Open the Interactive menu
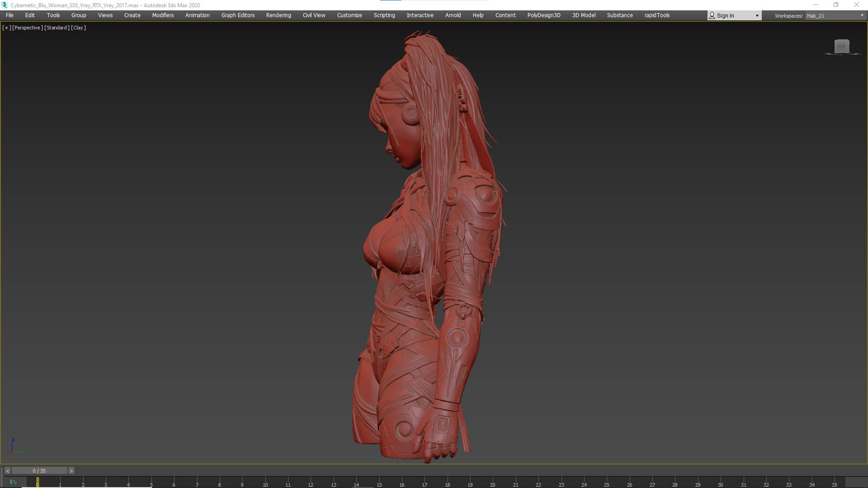The image size is (868, 488). [420, 15]
